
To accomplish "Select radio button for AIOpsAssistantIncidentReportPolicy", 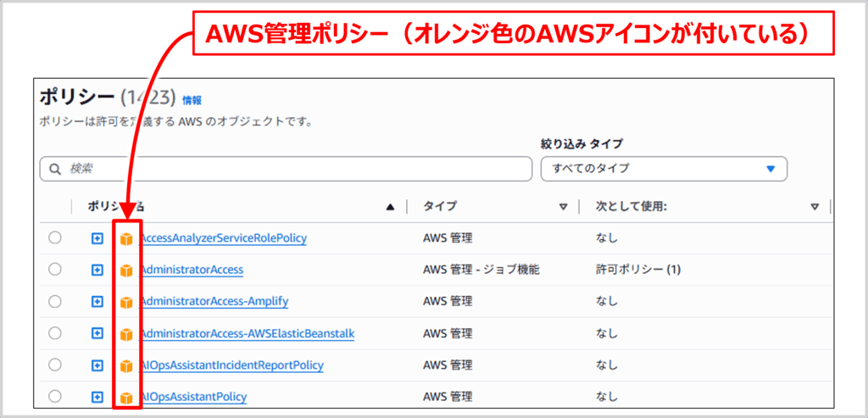I will coord(55,365).
